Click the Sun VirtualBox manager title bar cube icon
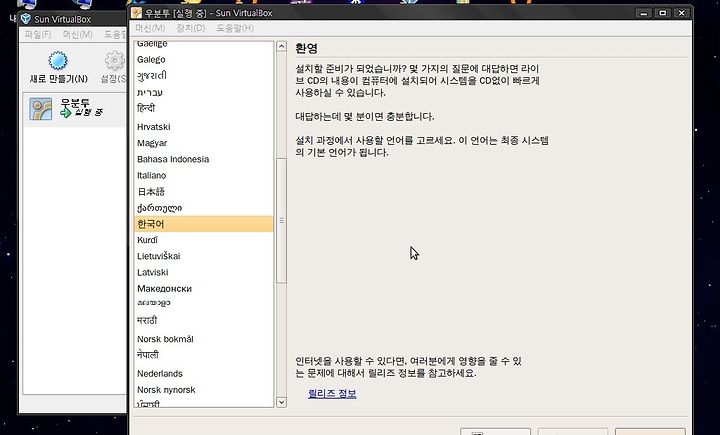Screen dimensions: 720x435 26,19
